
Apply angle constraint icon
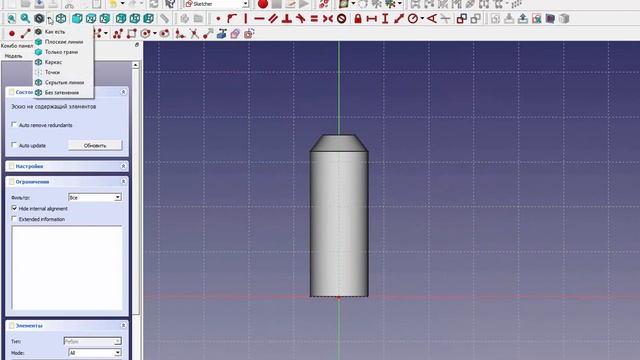point(432,18)
